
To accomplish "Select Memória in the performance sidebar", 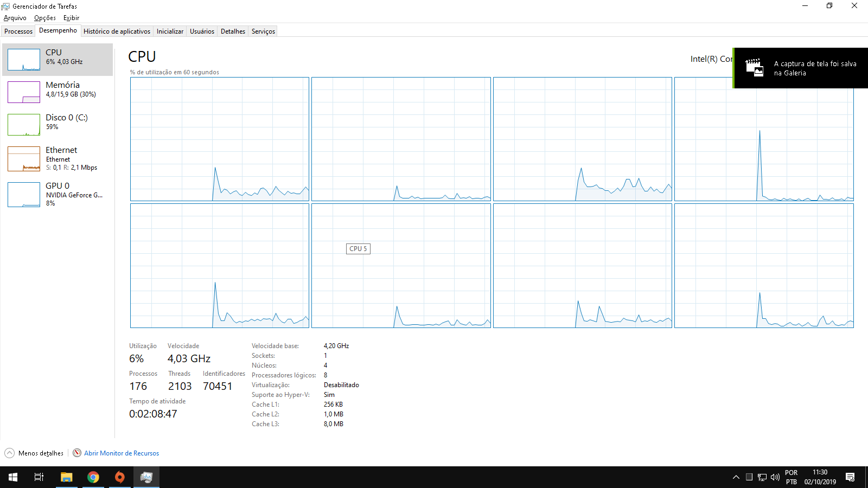I will pyautogui.click(x=58, y=92).
